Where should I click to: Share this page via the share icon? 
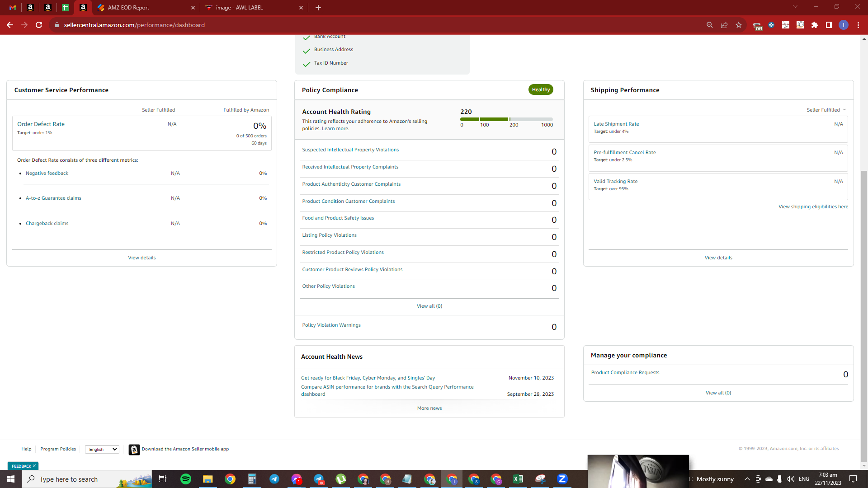(724, 25)
